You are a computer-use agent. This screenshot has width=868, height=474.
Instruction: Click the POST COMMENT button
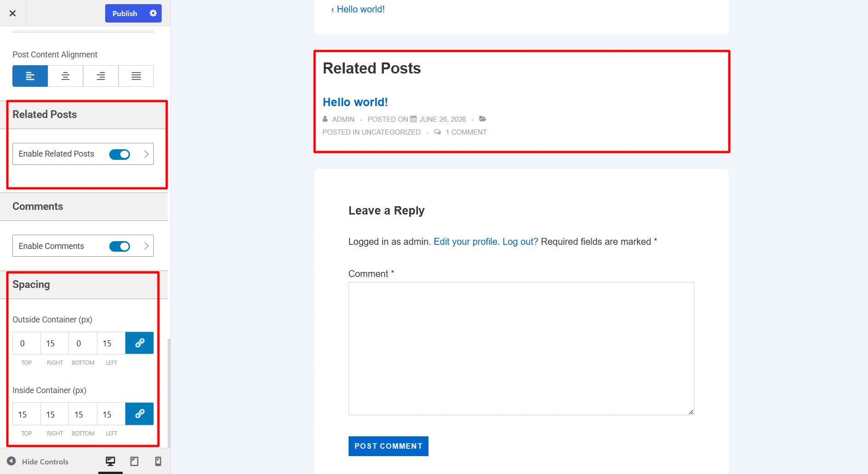[388, 446]
